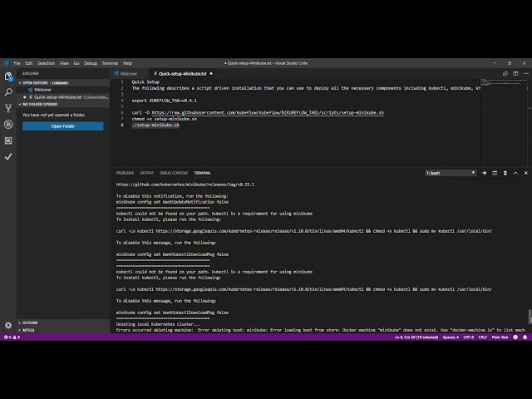Split the terminal panel
This screenshot has height=399, width=532.
coord(495,173)
